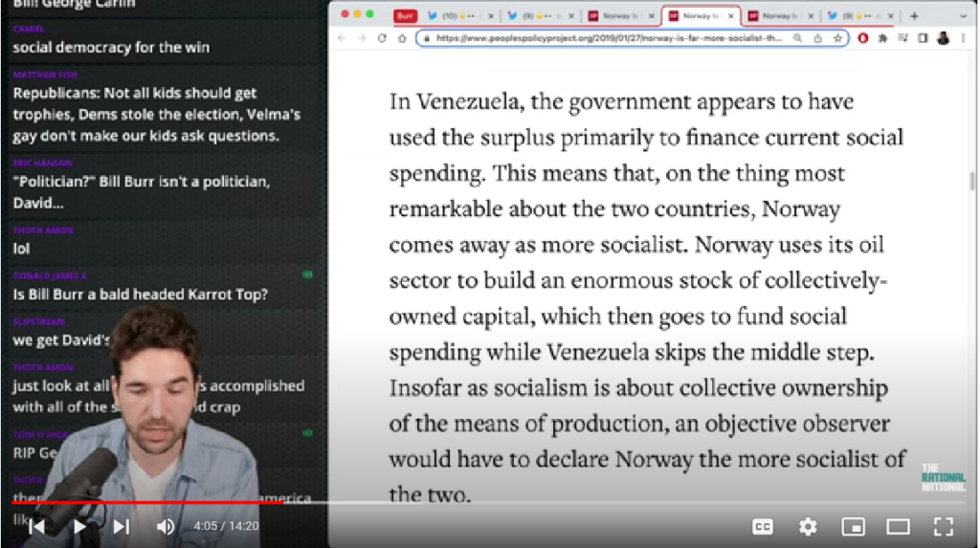Play the paused video
The image size is (980, 548).
[79, 527]
